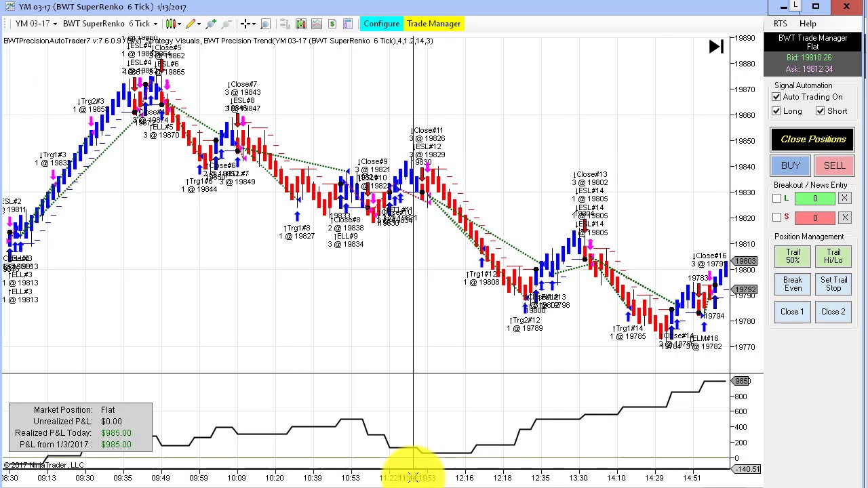Image resolution: width=868 pixels, height=488 pixels.
Task: Click the 19803 current price marker
Action: (745, 262)
